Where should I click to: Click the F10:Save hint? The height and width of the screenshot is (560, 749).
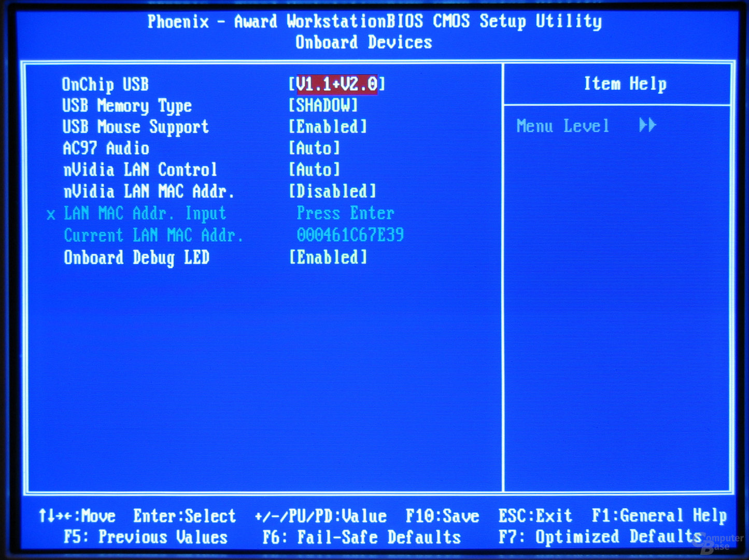click(x=442, y=516)
